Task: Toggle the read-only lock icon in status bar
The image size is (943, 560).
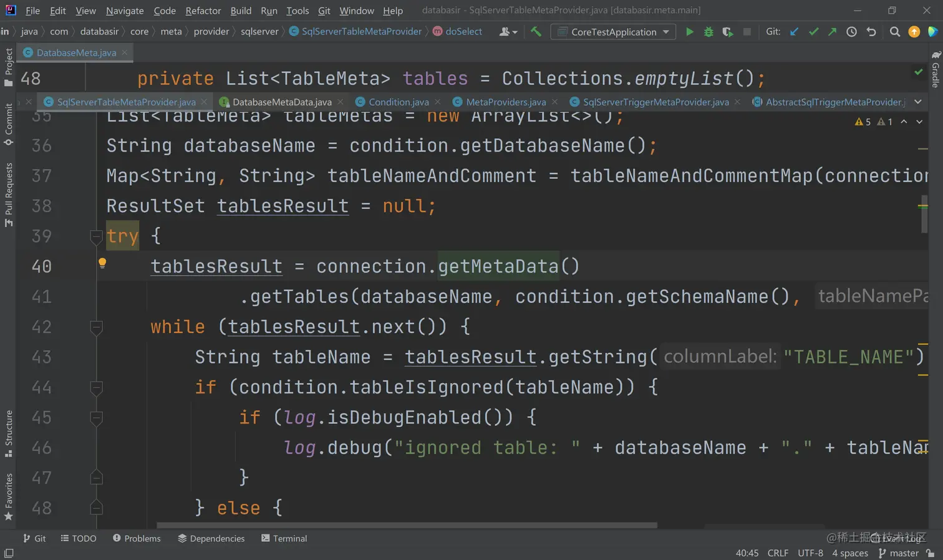Action: click(x=930, y=553)
